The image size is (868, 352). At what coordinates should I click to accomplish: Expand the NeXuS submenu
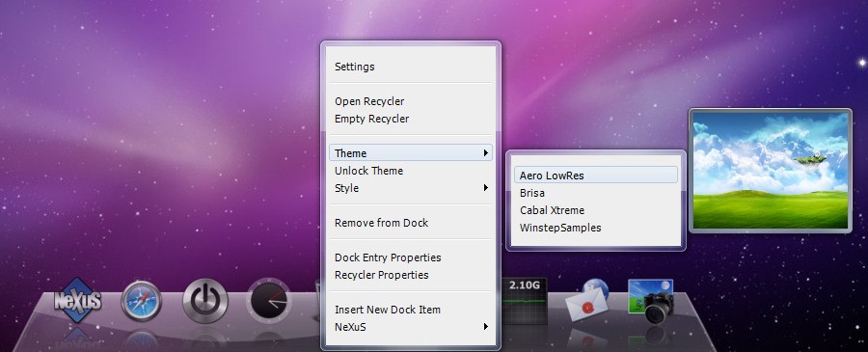click(410, 327)
